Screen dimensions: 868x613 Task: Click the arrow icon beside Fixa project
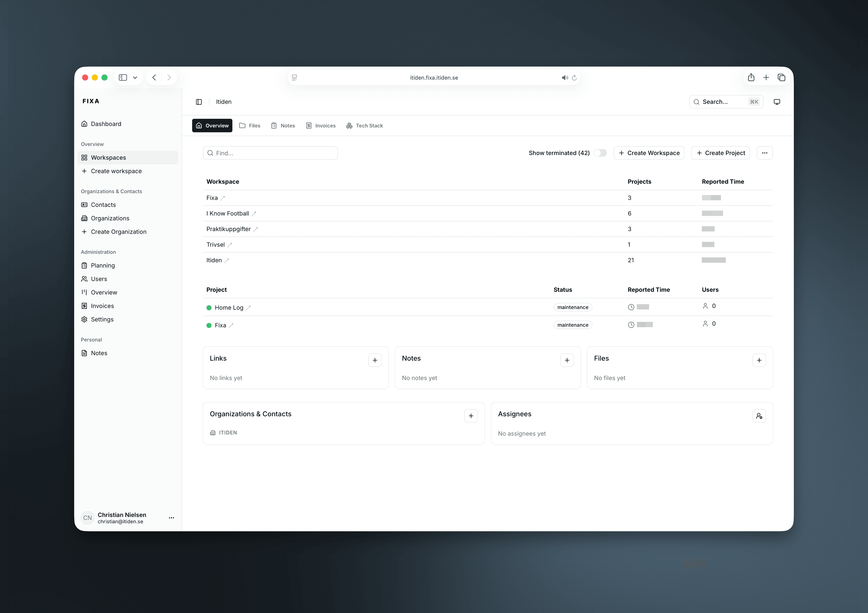pos(231,325)
